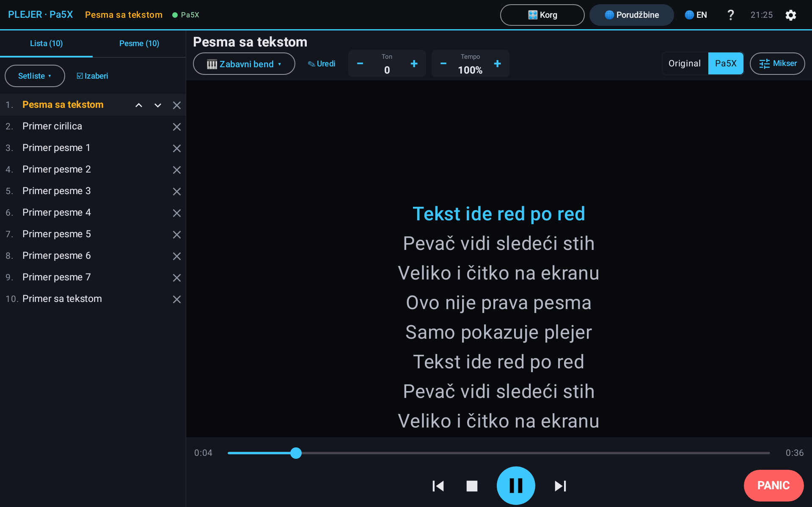Skip to the previous track
Image resolution: width=812 pixels, height=507 pixels.
438,486
